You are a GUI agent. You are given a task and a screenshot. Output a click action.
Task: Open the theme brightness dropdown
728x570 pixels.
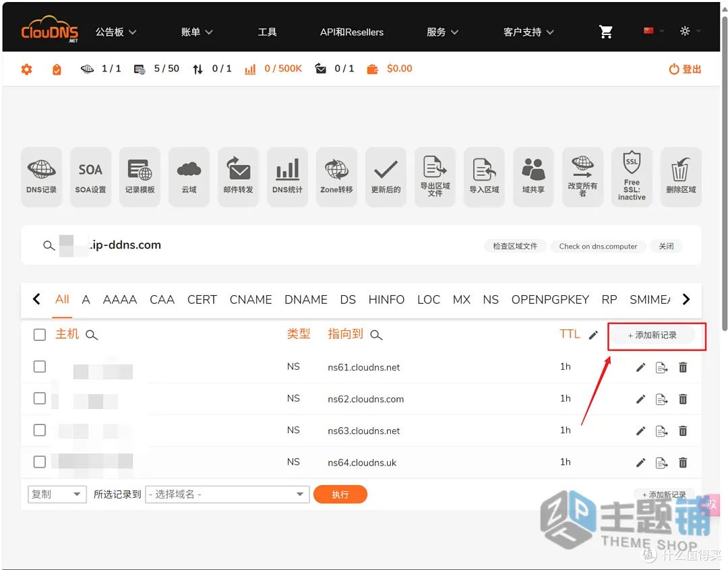690,31
